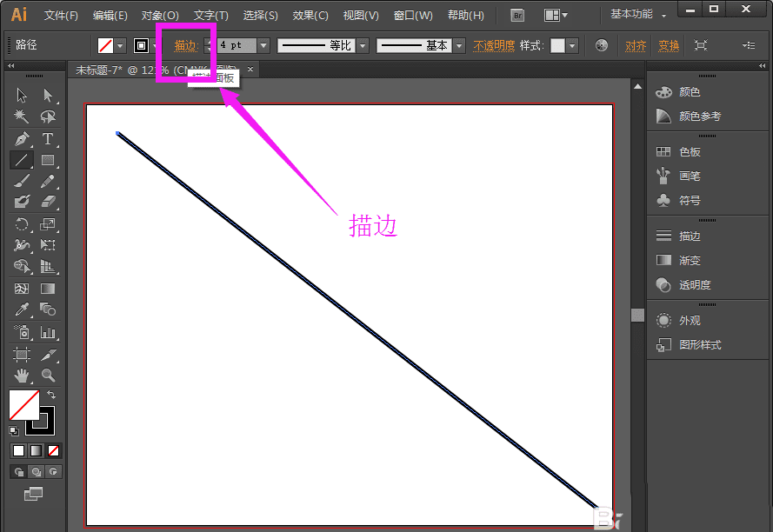
Task: Click the 不透明度 opacity link
Action: (494, 46)
